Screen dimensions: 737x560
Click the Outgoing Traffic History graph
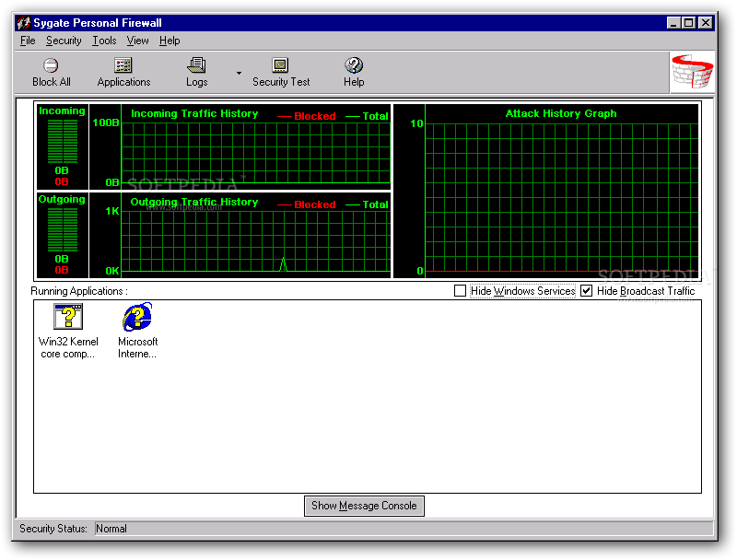[x=240, y=235]
